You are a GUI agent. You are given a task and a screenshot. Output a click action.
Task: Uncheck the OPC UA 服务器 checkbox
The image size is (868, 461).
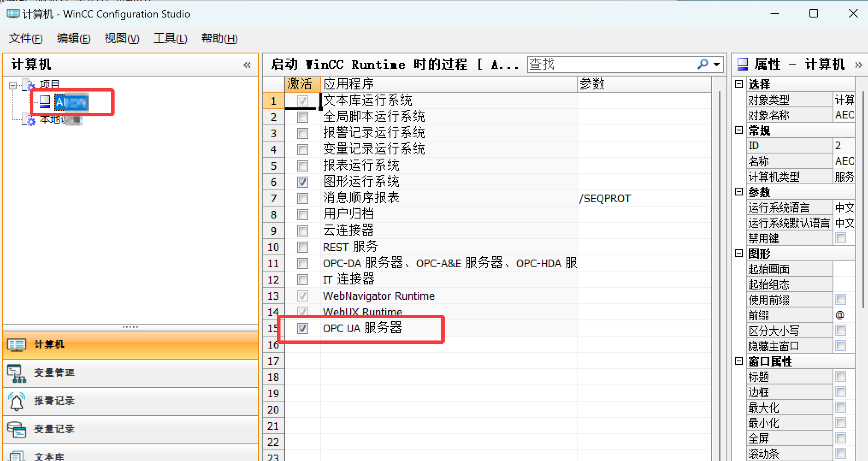click(x=303, y=328)
